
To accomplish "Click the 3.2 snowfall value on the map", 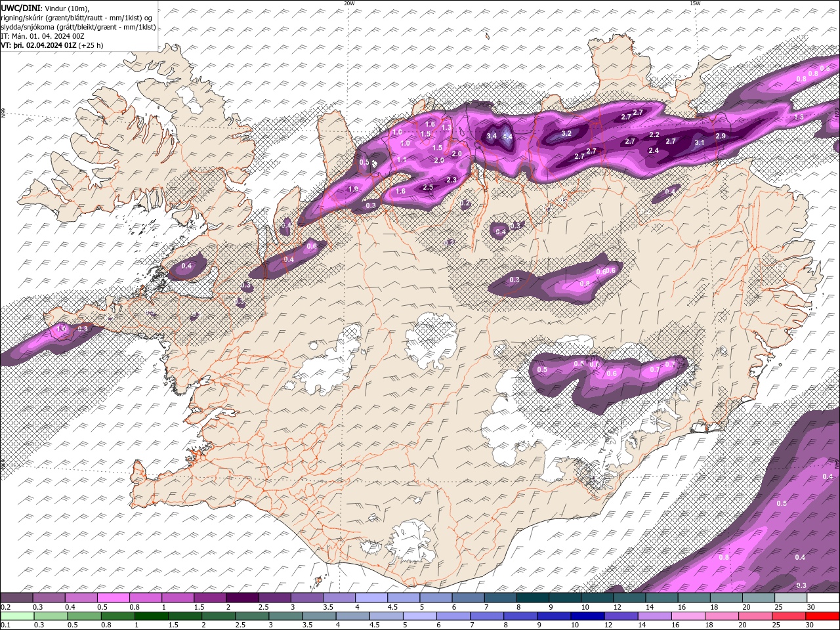I will pyautogui.click(x=566, y=133).
